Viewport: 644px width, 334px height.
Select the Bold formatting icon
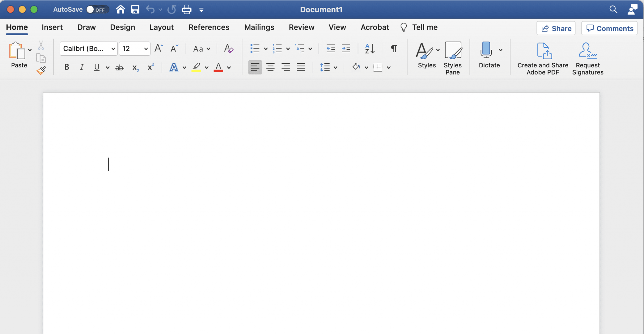66,67
